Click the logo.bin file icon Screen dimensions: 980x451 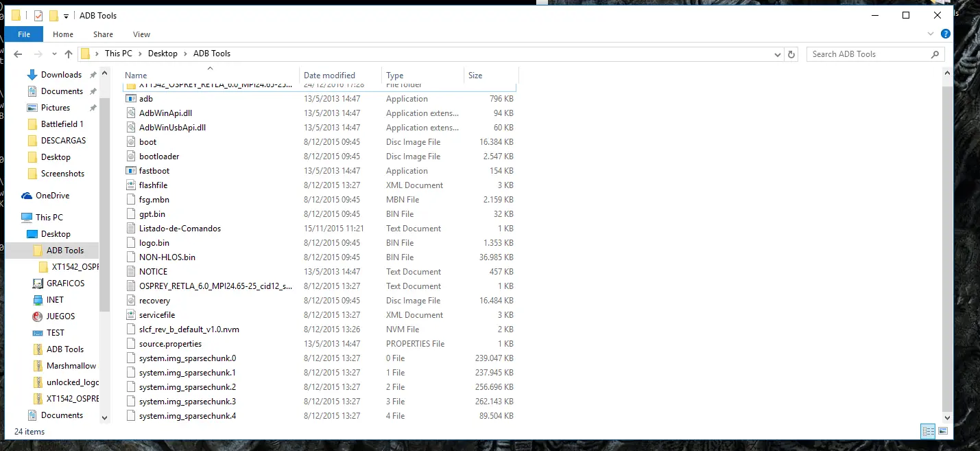coord(132,243)
